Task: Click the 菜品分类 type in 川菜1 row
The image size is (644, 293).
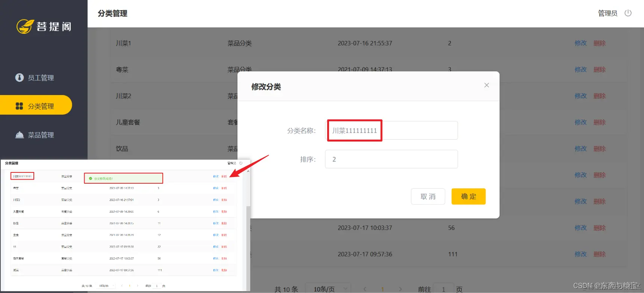Action: pyautogui.click(x=239, y=43)
